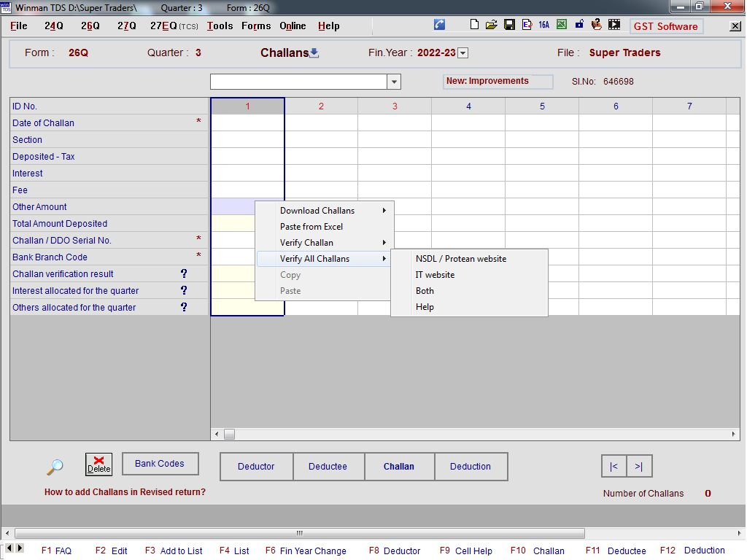Viewport: 747px width, 560px height.
Task: Click the magnifying glass search icon
Action: [55, 467]
